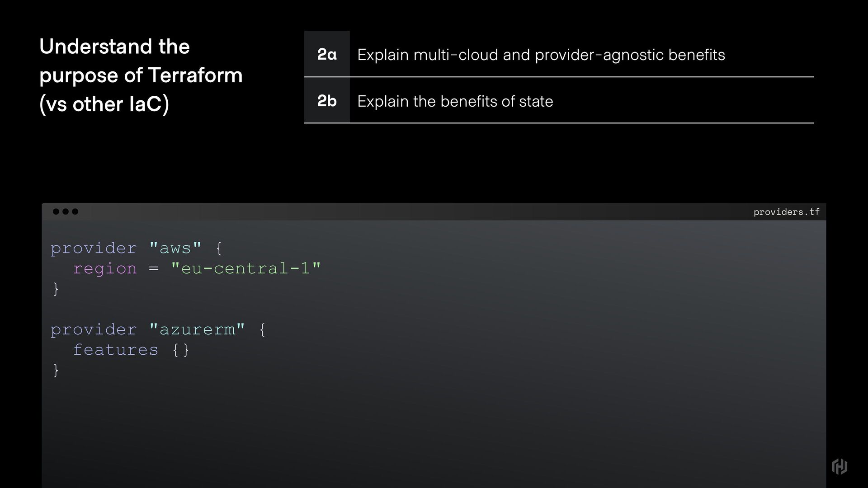Click the empty braces after features

coord(181,350)
